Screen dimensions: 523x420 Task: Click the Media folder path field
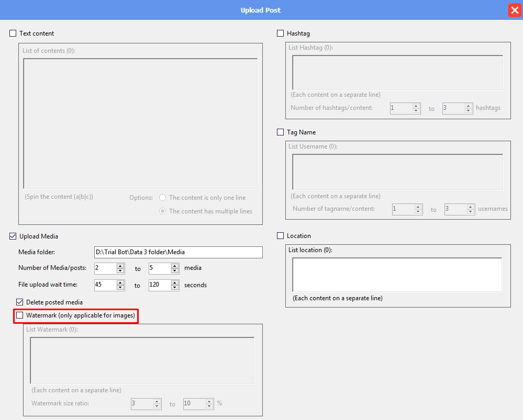coord(178,252)
